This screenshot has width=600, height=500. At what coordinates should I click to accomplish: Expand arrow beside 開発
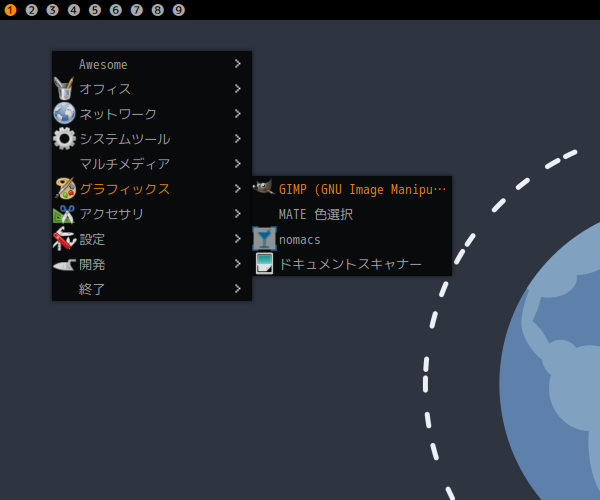[238, 264]
